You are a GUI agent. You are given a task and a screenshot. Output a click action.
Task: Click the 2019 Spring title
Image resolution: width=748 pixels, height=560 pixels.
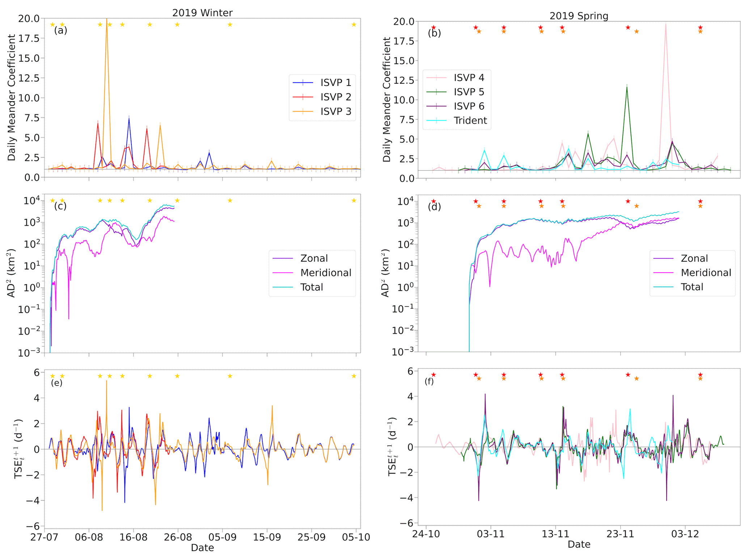coord(579,16)
